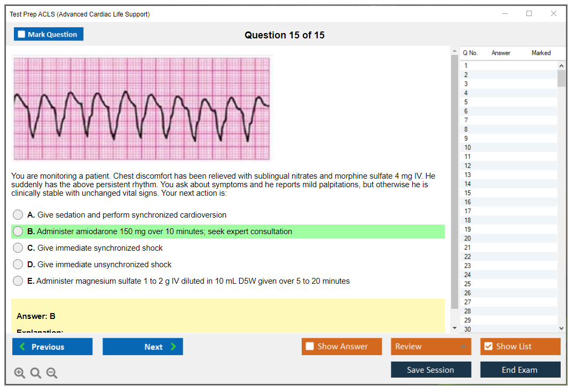Click scroll down arrow of question pane
Viewport: 574px width, 392px height.
(x=454, y=327)
